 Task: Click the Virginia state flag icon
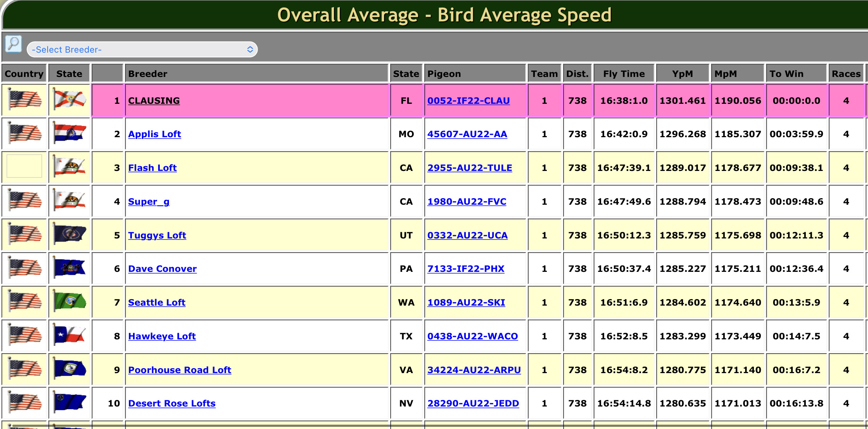tap(69, 369)
